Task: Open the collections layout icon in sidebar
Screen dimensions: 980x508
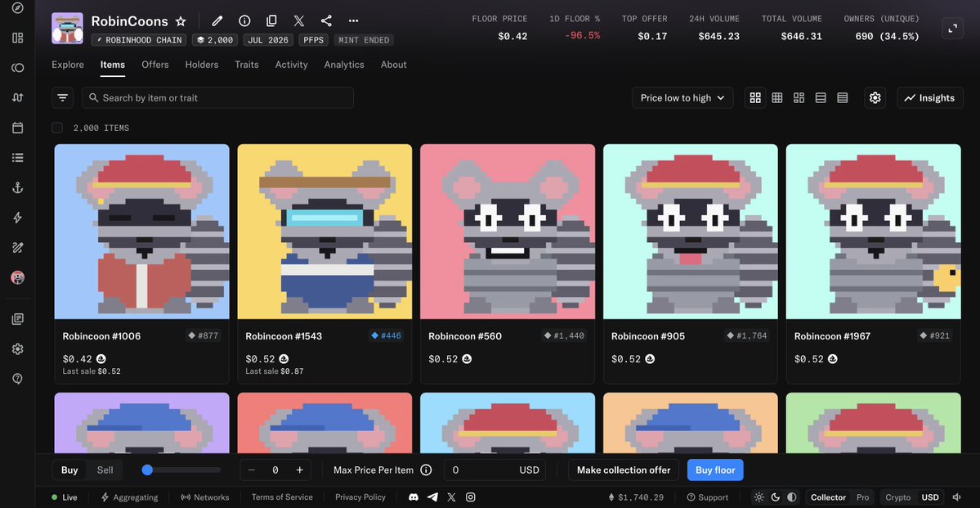Action: [17, 38]
